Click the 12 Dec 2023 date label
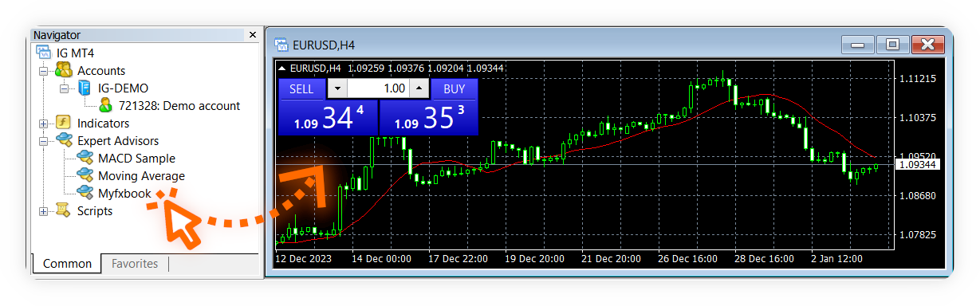The width and height of the screenshot is (980, 306). 303,259
